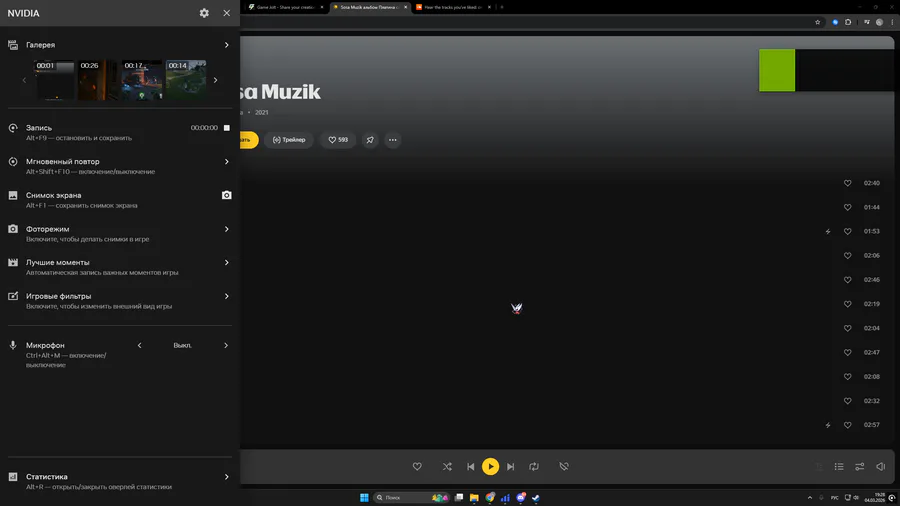Screen dimensions: 900x506
Task: Open gallery thumbnail with duration 00:26
Action: [x=97, y=80]
